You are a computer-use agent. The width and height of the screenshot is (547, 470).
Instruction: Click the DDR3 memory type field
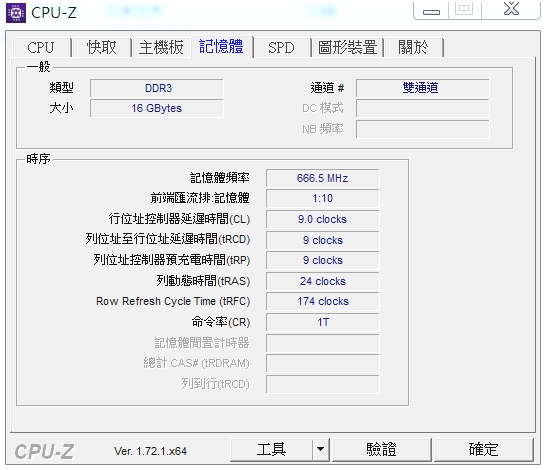(157, 88)
